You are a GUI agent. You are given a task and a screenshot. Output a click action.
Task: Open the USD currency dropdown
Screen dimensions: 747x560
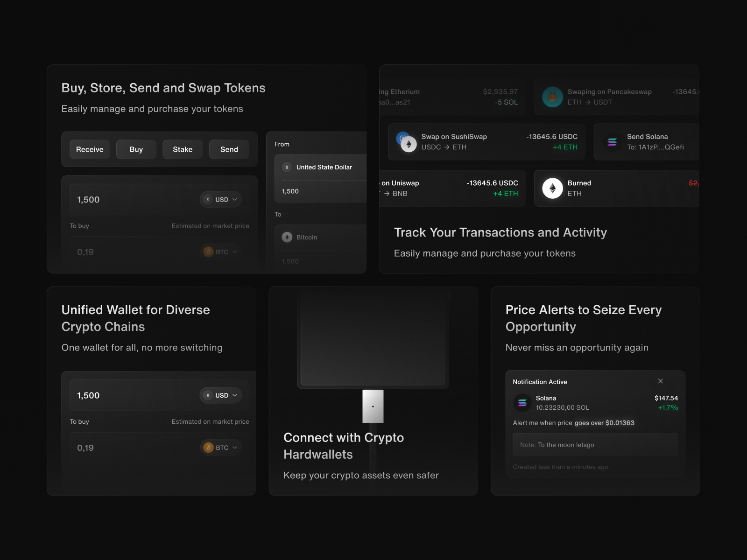[x=220, y=199]
